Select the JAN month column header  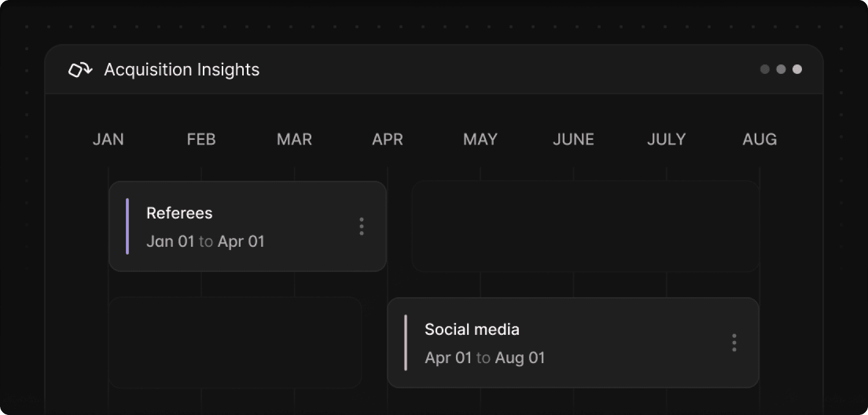(x=108, y=139)
